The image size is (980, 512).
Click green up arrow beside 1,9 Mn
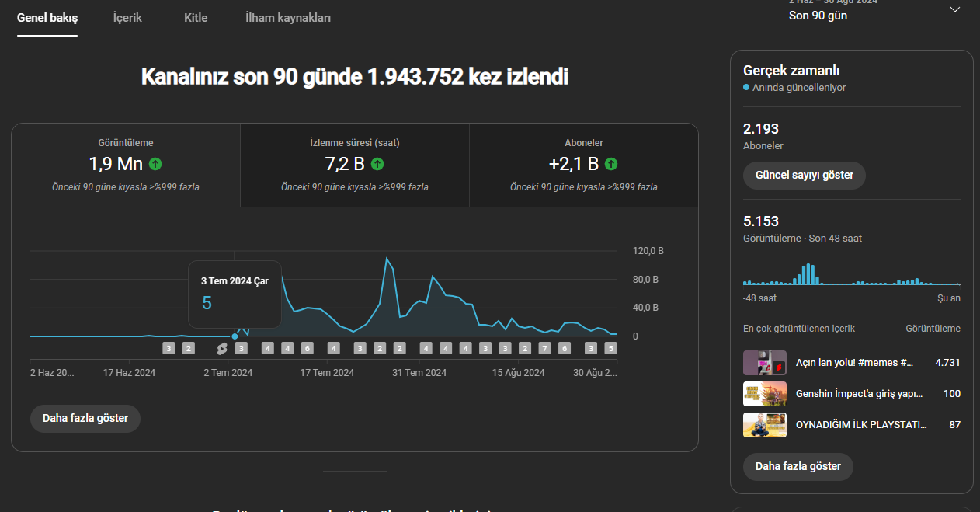[156, 164]
